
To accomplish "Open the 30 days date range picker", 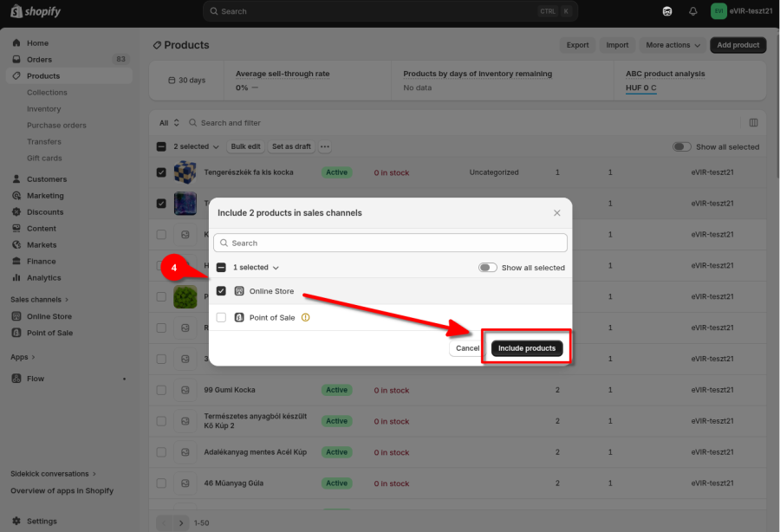I will coord(186,80).
